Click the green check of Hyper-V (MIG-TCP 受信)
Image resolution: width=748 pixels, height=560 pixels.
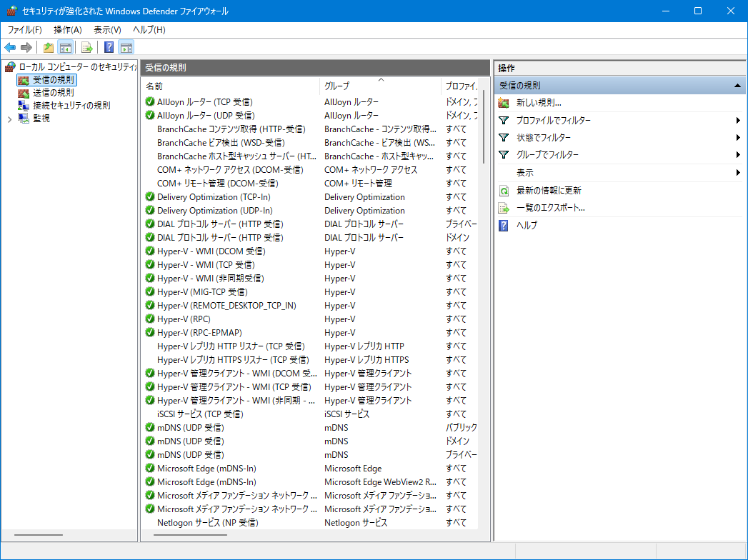[150, 292]
